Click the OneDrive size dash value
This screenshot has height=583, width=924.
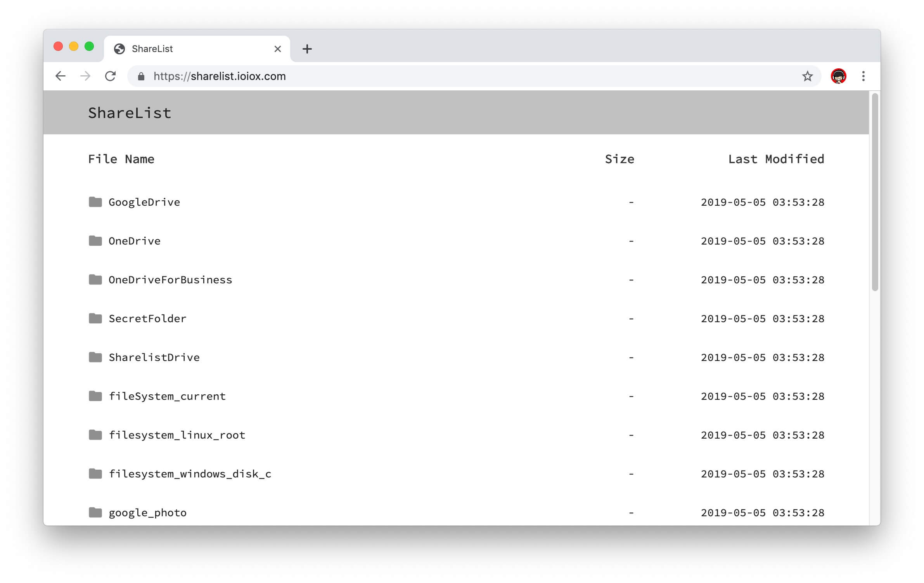(631, 241)
